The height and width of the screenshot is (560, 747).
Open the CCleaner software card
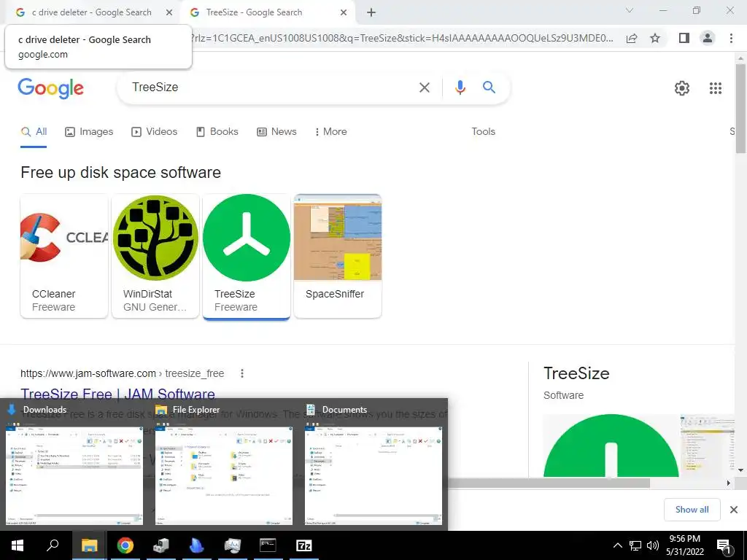coord(64,255)
